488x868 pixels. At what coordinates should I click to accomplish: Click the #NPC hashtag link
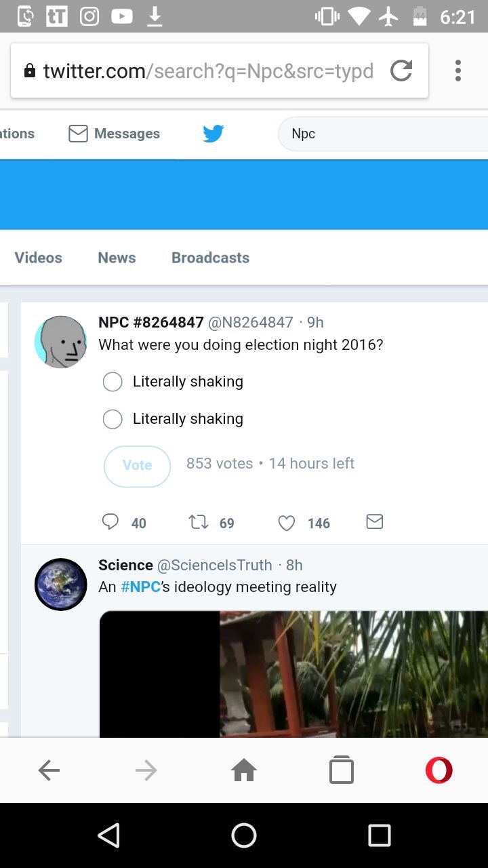coord(140,587)
